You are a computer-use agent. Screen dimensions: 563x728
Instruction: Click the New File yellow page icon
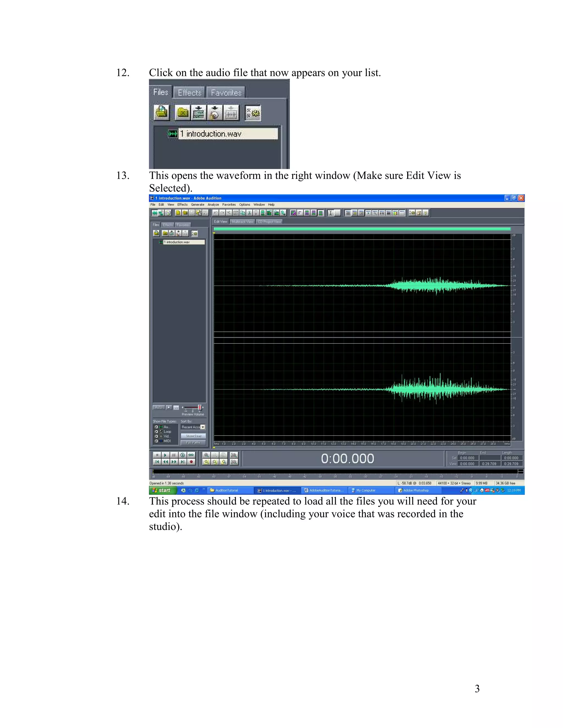178,213
